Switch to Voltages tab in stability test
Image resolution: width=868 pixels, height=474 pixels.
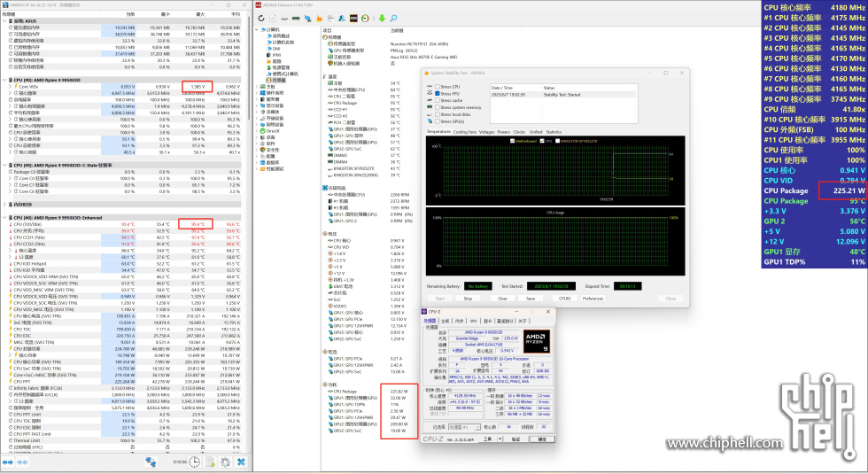click(486, 132)
